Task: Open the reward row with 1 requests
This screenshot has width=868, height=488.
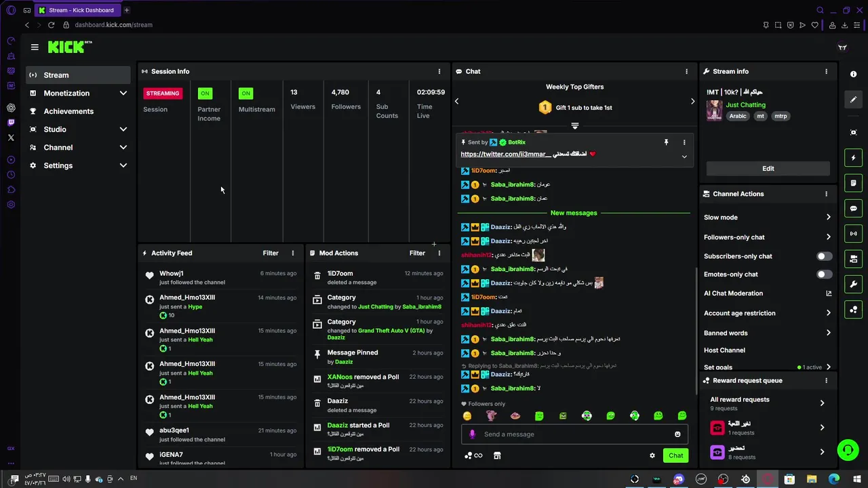Action: click(x=768, y=428)
